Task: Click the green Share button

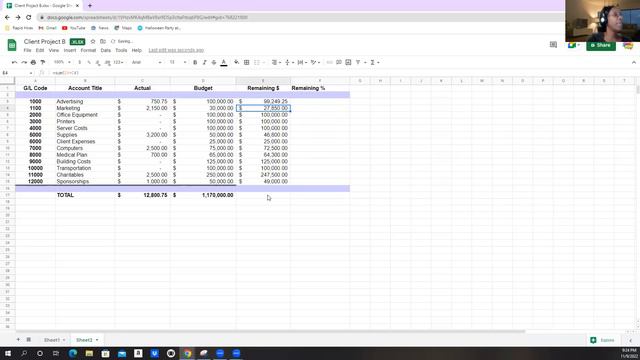Action: [601, 45]
